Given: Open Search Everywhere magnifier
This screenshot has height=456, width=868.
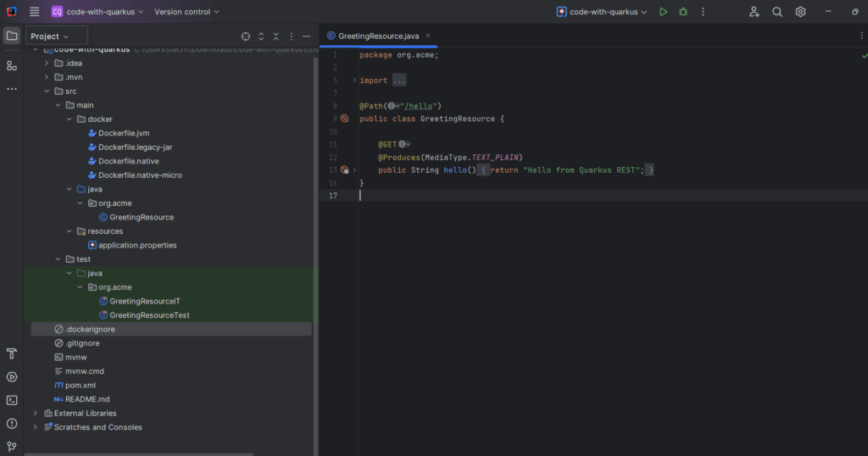Looking at the screenshot, I should click(x=777, y=12).
